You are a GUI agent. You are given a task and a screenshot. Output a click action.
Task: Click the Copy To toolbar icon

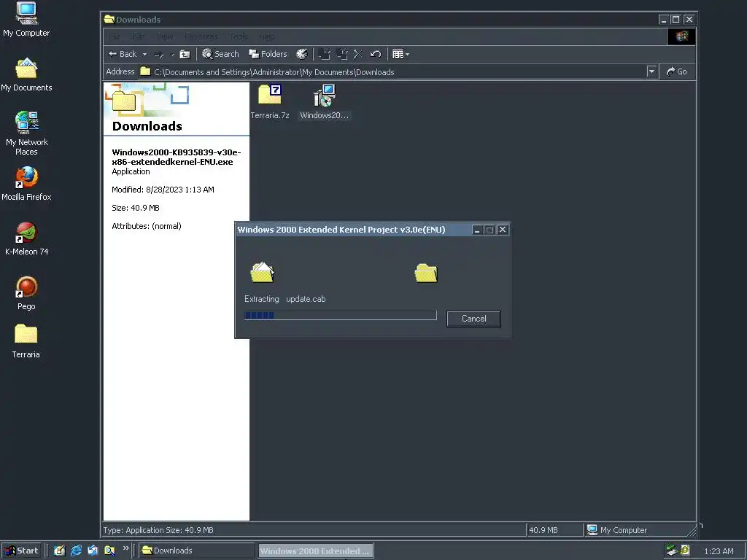(341, 54)
